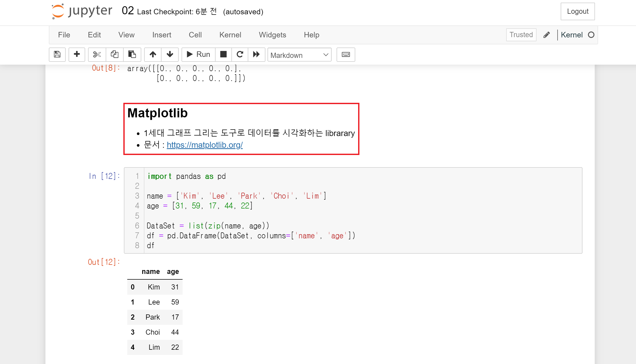The width and height of the screenshot is (636, 364).
Task: Move selected cell down arrow
Action: [170, 54]
